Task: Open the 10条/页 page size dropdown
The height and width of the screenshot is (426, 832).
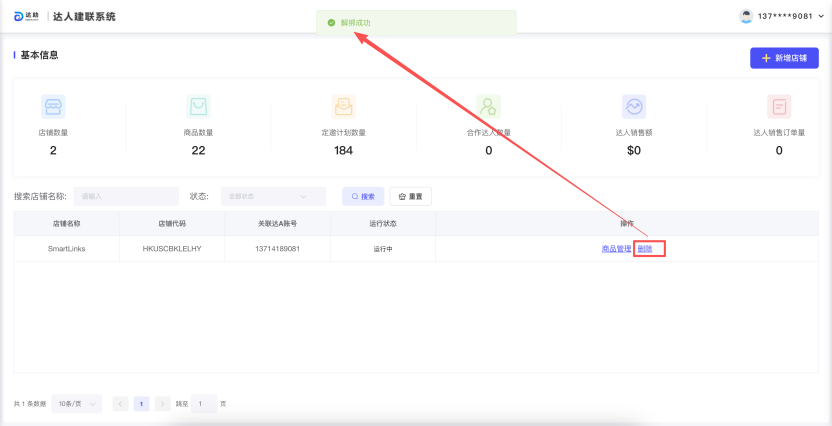Action: [76, 404]
